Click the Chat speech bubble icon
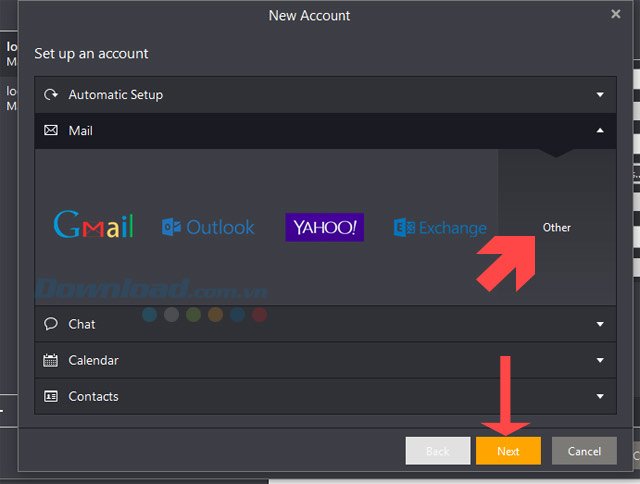The height and width of the screenshot is (484, 640). pyautogui.click(x=51, y=324)
